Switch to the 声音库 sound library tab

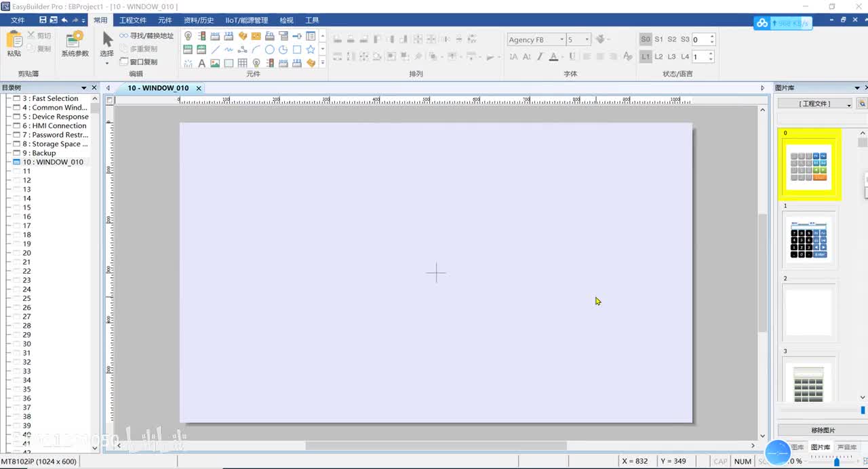(846, 447)
